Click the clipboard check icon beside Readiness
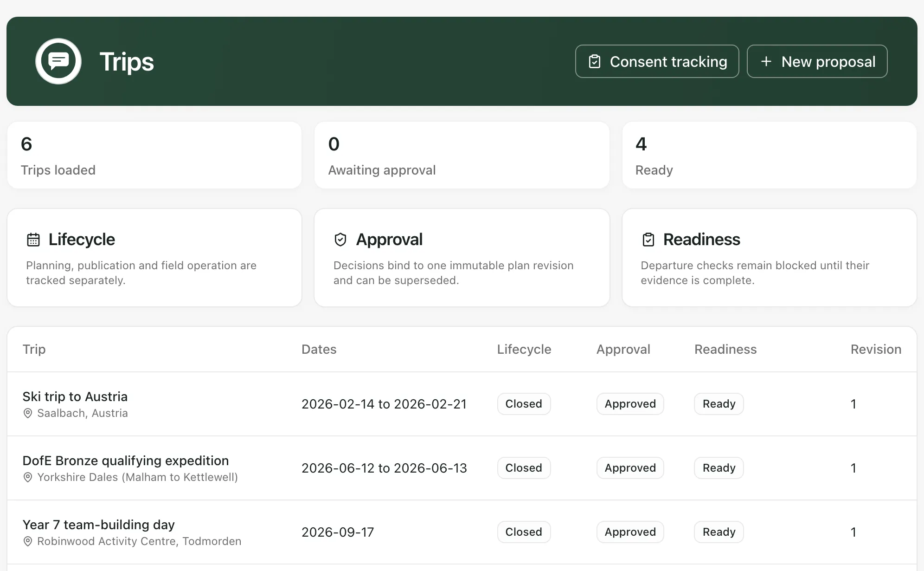The image size is (924, 571). pyautogui.click(x=648, y=240)
